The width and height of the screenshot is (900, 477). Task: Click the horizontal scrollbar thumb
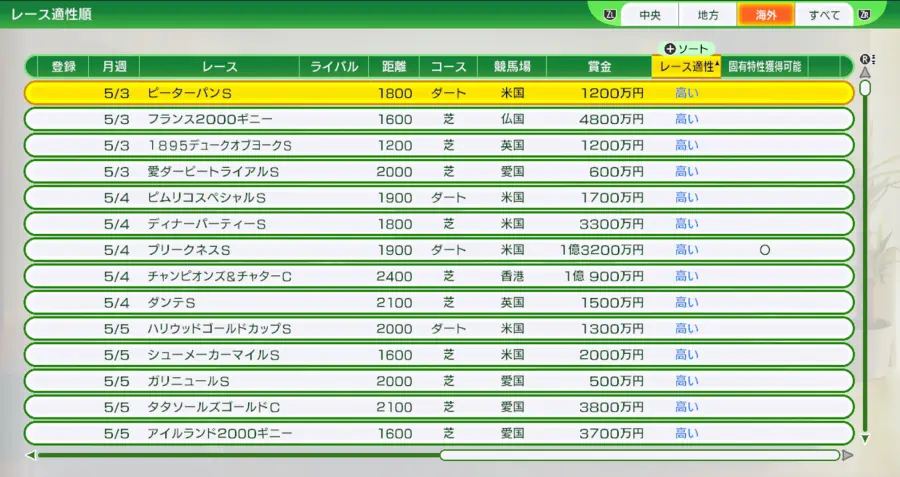point(640,455)
